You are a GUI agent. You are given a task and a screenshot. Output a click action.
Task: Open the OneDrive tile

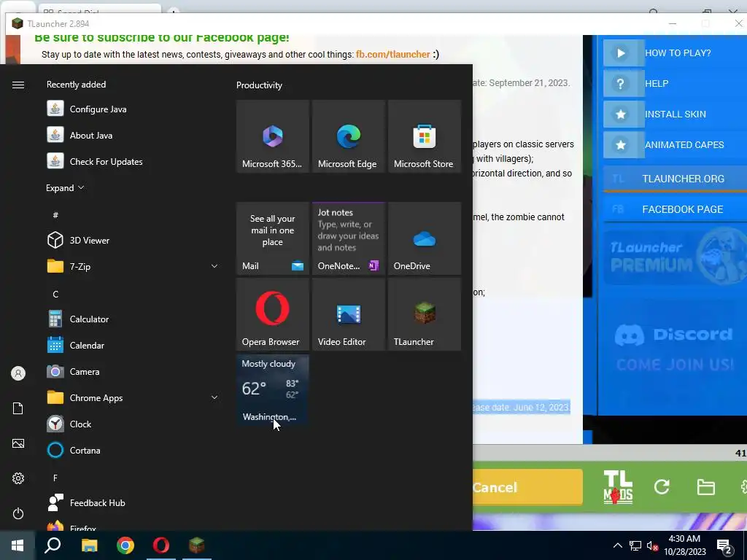click(x=424, y=238)
